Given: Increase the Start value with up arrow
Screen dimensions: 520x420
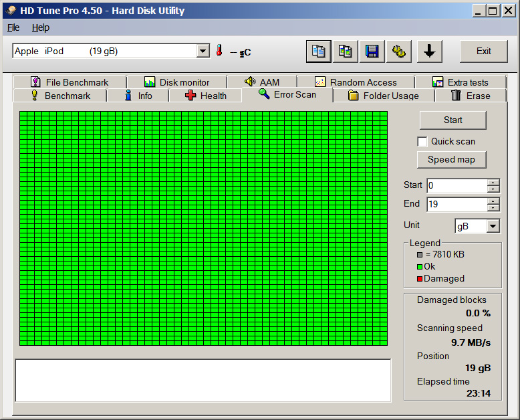Looking at the screenshot, I should click(x=493, y=183).
